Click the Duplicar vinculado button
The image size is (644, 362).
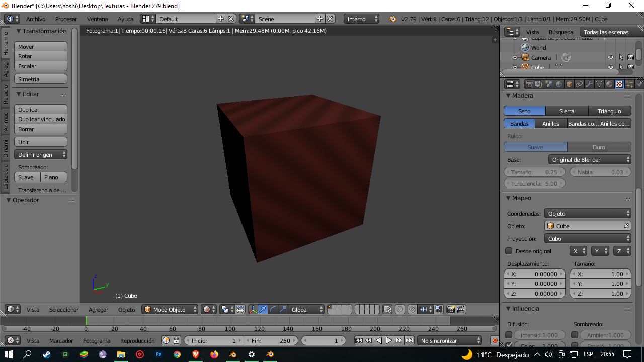click(41, 119)
